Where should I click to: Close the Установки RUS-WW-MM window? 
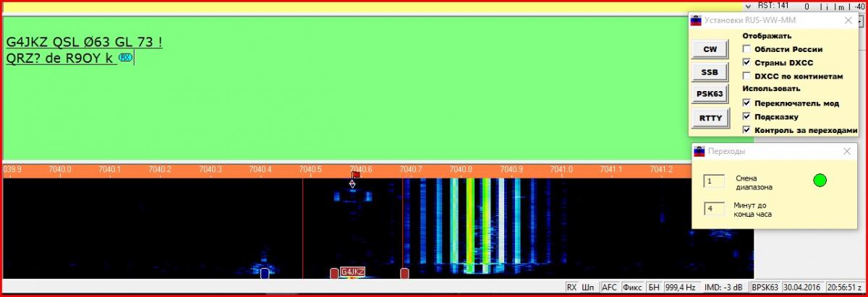(848, 21)
